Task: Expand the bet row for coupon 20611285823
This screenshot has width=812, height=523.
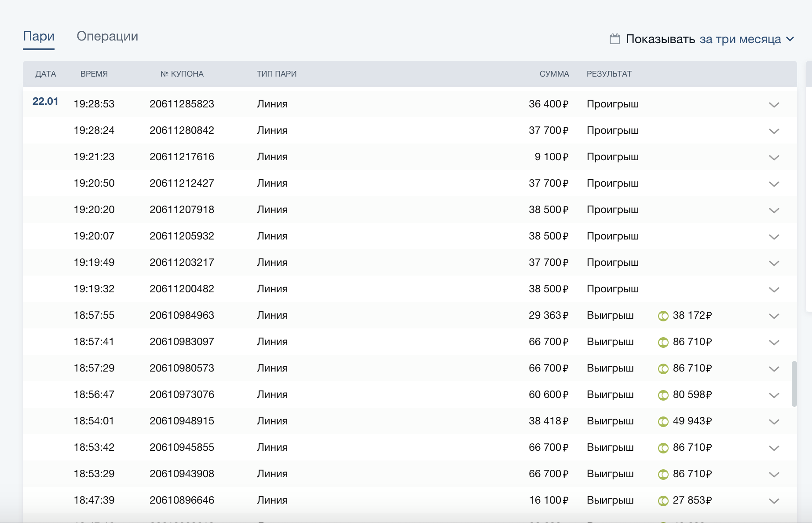Action: [x=774, y=105]
